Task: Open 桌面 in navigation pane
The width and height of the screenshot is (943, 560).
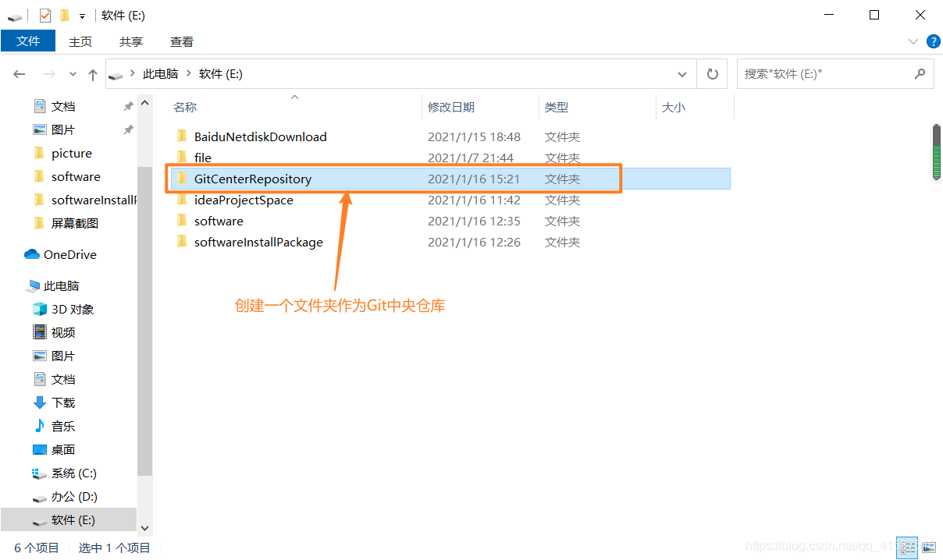Action: click(x=62, y=449)
